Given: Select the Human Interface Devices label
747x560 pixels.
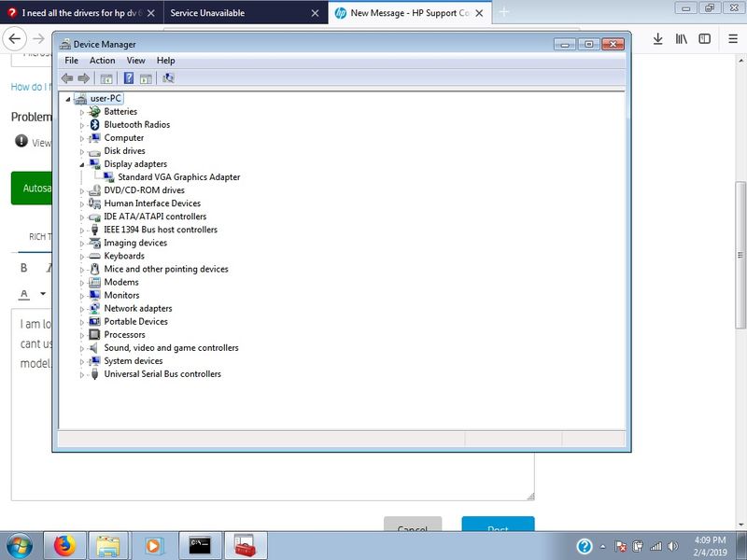Looking at the screenshot, I should (152, 203).
